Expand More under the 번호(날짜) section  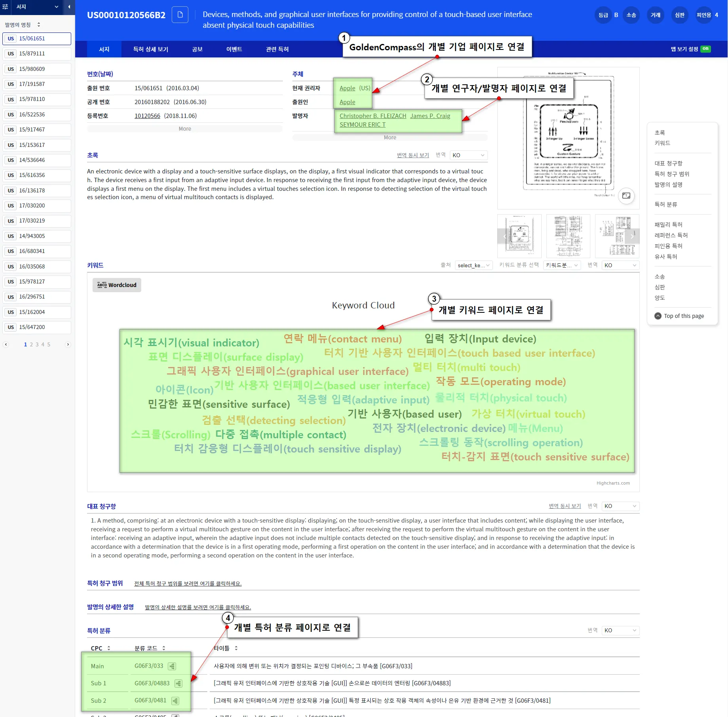pos(185,129)
